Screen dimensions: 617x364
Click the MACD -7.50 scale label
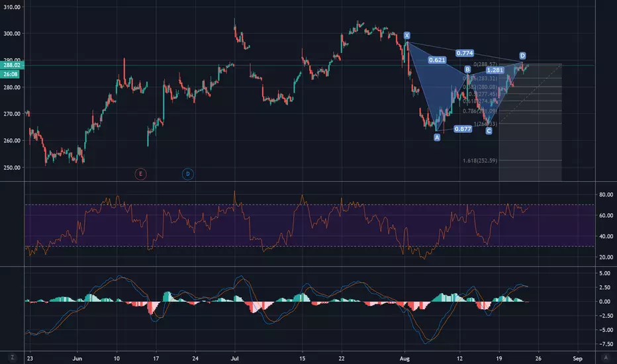click(604, 344)
